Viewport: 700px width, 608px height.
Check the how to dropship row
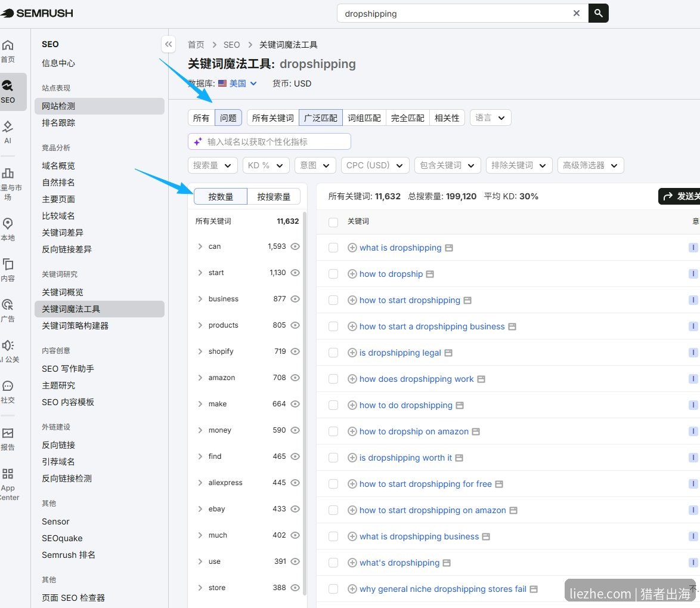(x=333, y=274)
